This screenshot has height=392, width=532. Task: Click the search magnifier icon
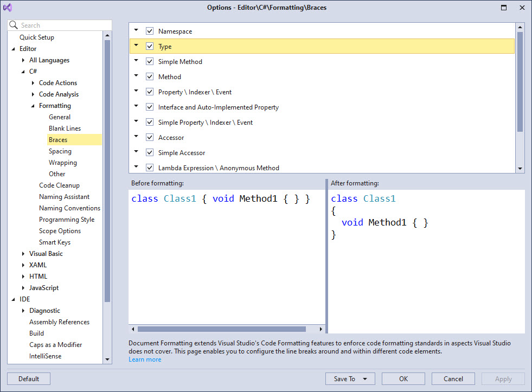point(14,25)
